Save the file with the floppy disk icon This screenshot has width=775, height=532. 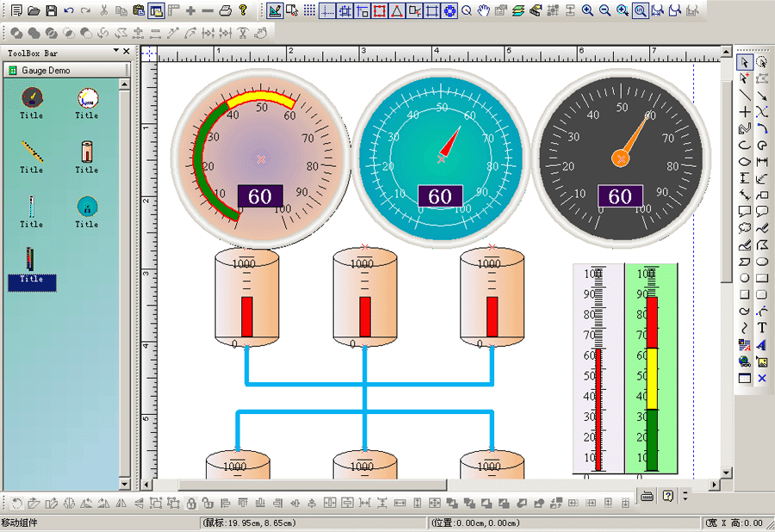tap(51, 11)
